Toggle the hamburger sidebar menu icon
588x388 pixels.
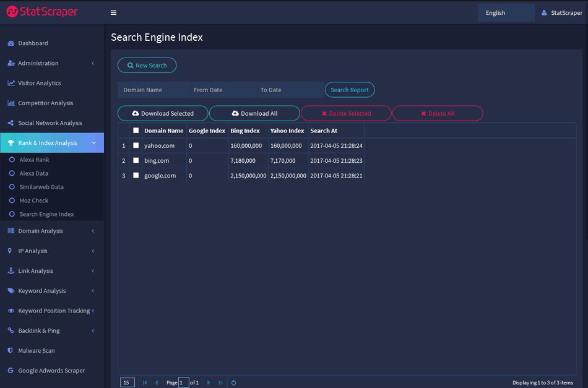tap(113, 13)
